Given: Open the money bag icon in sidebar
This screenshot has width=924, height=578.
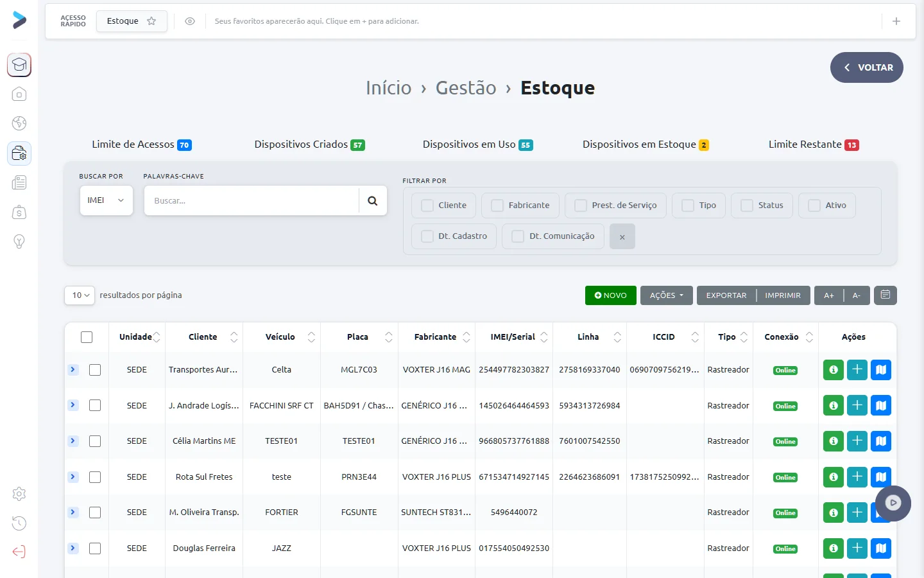Looking at the screenshot, I should coord(19,212).
